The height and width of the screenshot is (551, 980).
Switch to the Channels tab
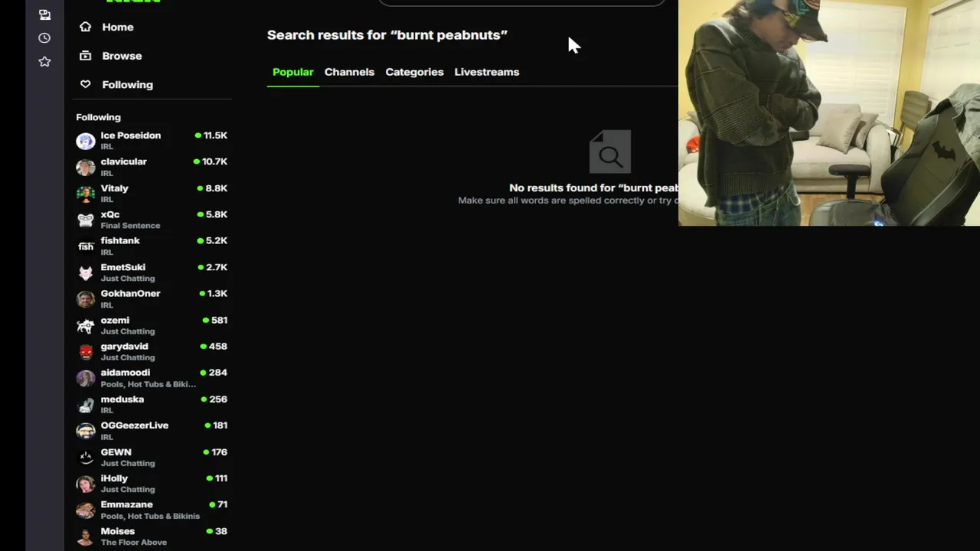(349, 72)
